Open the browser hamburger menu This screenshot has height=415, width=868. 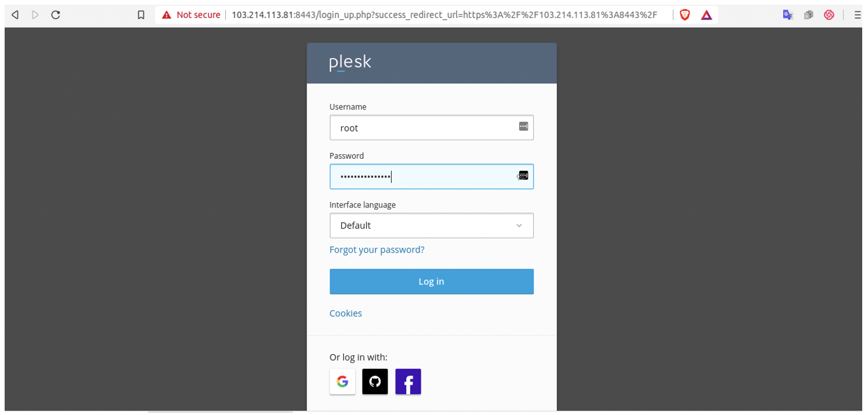tap(857, 14)
